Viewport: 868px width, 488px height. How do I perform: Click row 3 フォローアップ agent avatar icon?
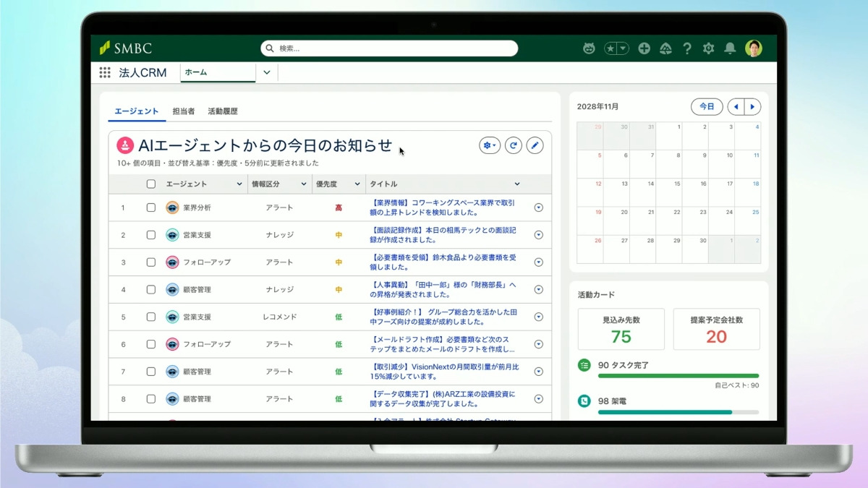coord(172,262)
